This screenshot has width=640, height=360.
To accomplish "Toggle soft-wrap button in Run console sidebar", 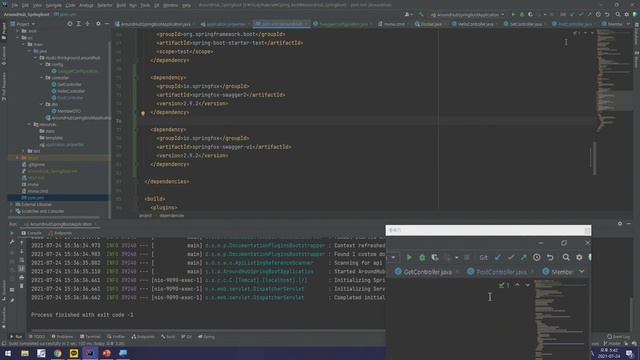I will pos(22,260).
